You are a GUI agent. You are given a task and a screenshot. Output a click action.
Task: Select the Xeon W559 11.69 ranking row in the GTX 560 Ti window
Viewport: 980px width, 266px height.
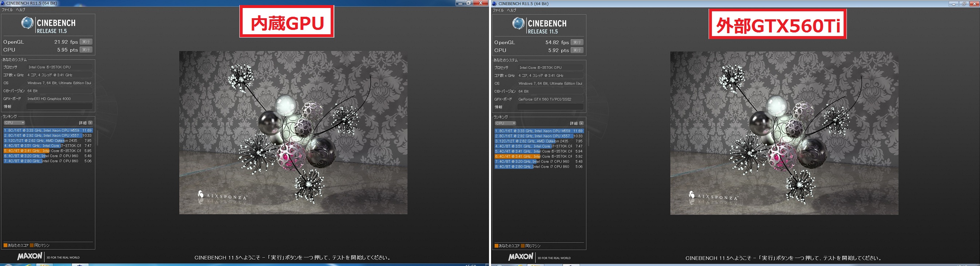[539, 131]
